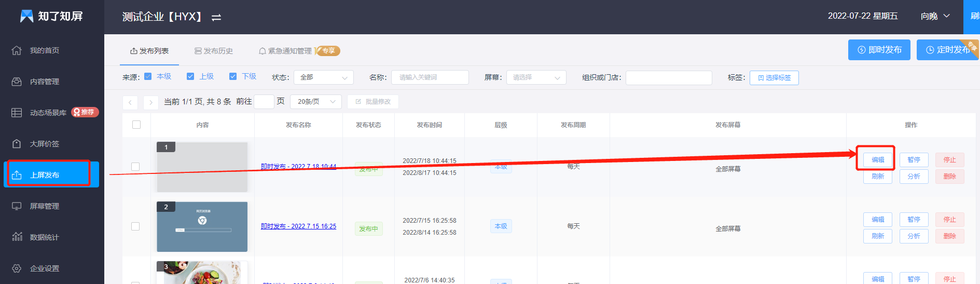Click the home icon beside 我的首页
Viewport: 980px width, 284px height.
click(x=17, y=50)
